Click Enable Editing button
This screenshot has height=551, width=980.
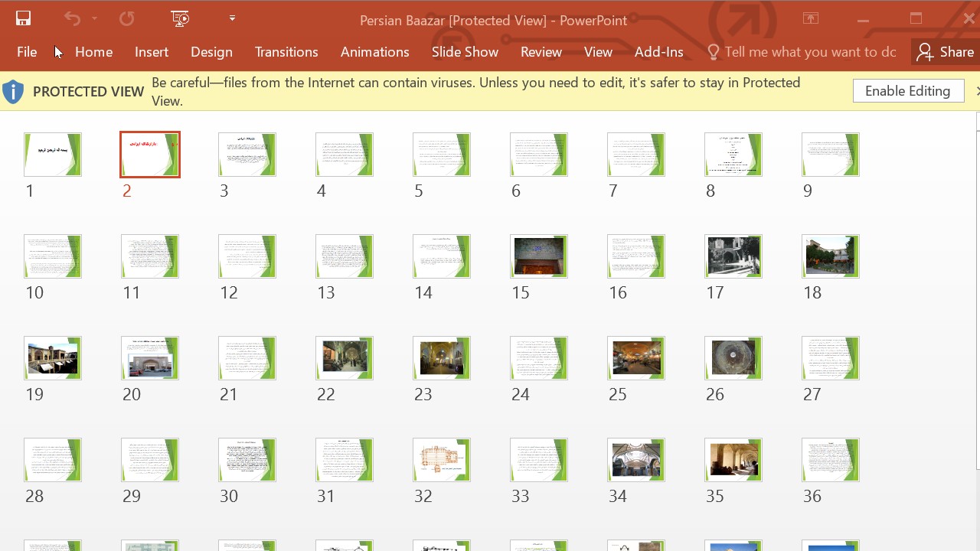[x=908, y=91]
